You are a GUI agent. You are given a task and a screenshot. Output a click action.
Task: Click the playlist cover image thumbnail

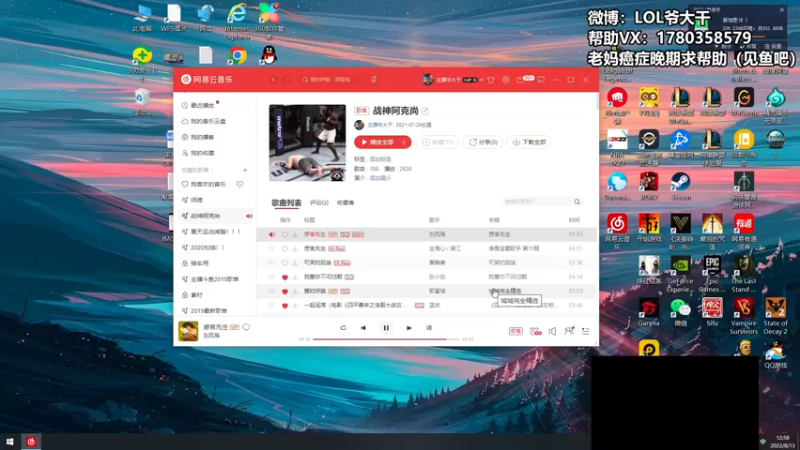click(307, 143)
